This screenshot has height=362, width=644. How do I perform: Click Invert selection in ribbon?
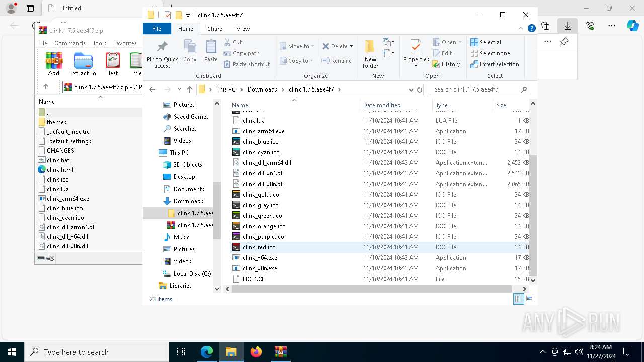point(495,64)
